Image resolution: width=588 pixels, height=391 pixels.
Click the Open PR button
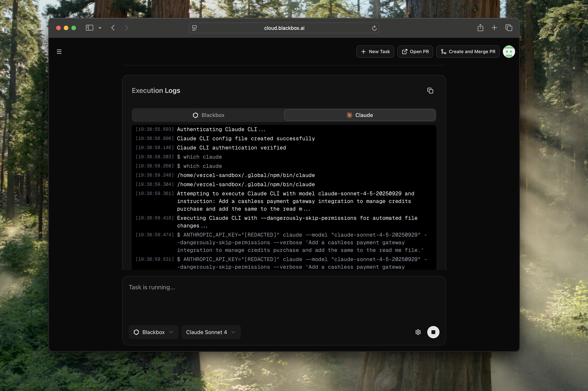pyautogui.click(x=415, y=52)
